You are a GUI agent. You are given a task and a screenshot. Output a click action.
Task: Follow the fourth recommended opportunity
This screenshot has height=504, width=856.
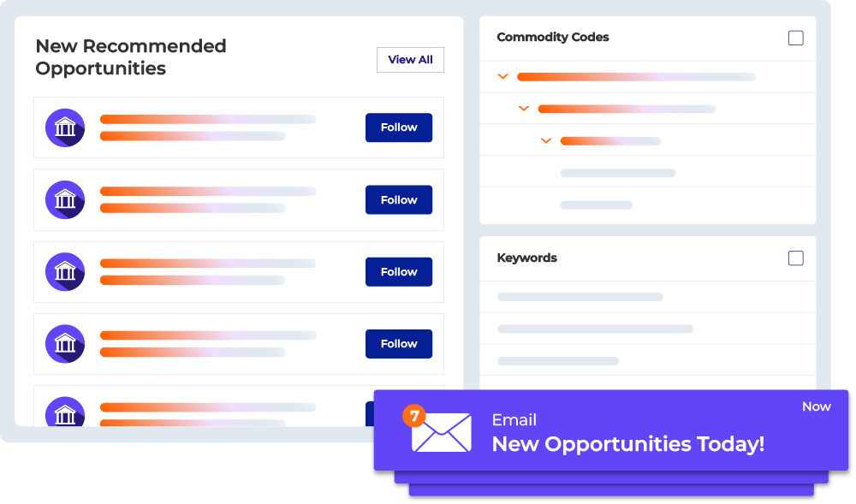399,344
